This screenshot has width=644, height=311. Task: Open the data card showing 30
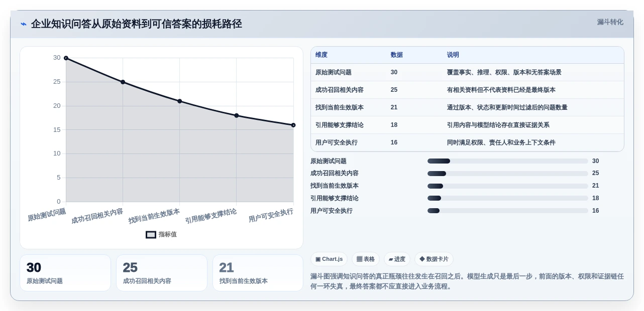65,273
